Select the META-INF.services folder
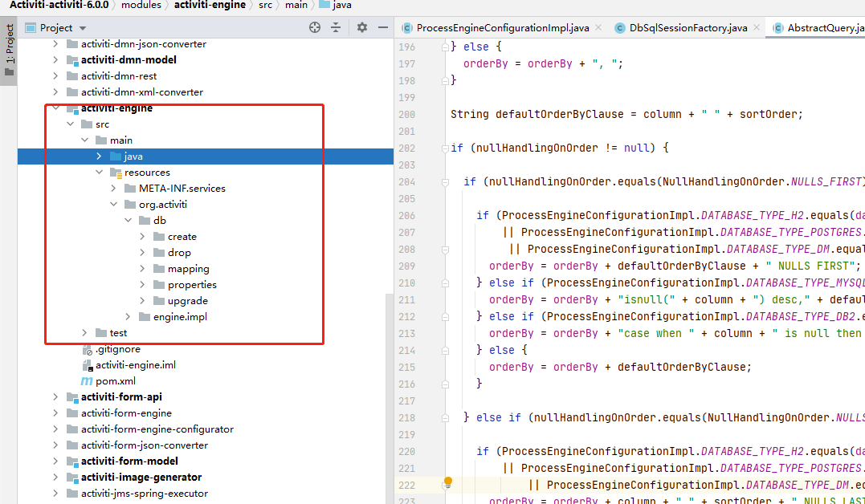Screen dimensions: 865x504 [182, 188]
